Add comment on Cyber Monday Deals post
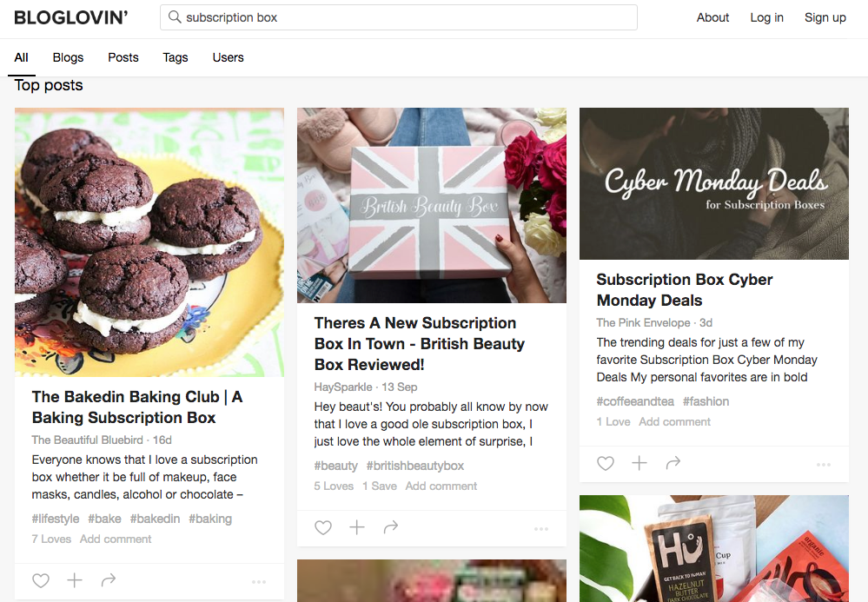The image size is (868, 602). click(x=675, y=421)
